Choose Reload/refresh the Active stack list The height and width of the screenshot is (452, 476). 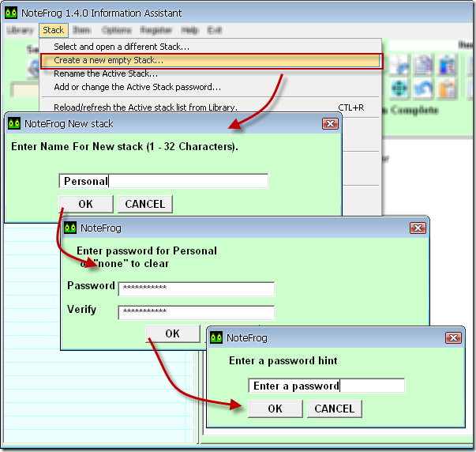(210, 107)
